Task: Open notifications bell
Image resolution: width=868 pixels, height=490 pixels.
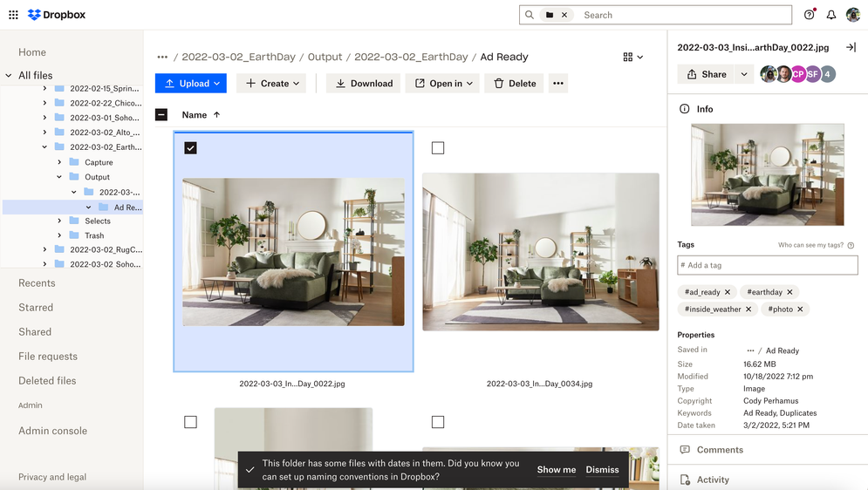Action: tap(830, 15)
